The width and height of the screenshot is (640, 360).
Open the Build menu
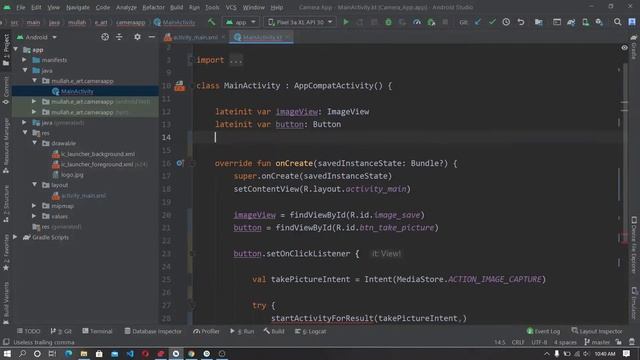[x=176, y=7]
